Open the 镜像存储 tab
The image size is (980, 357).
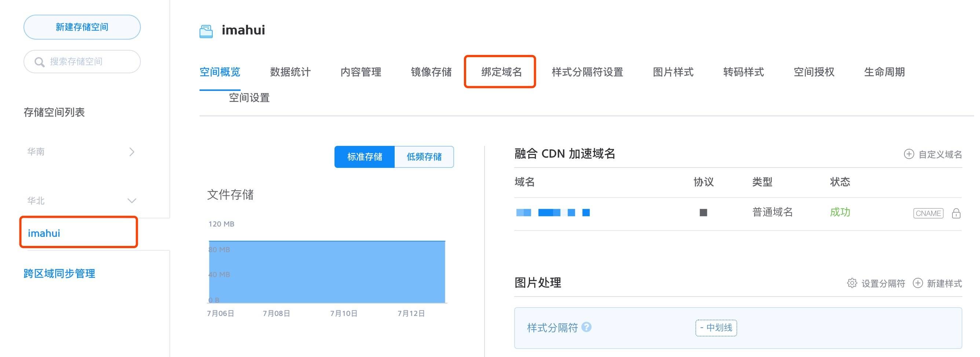431,72
